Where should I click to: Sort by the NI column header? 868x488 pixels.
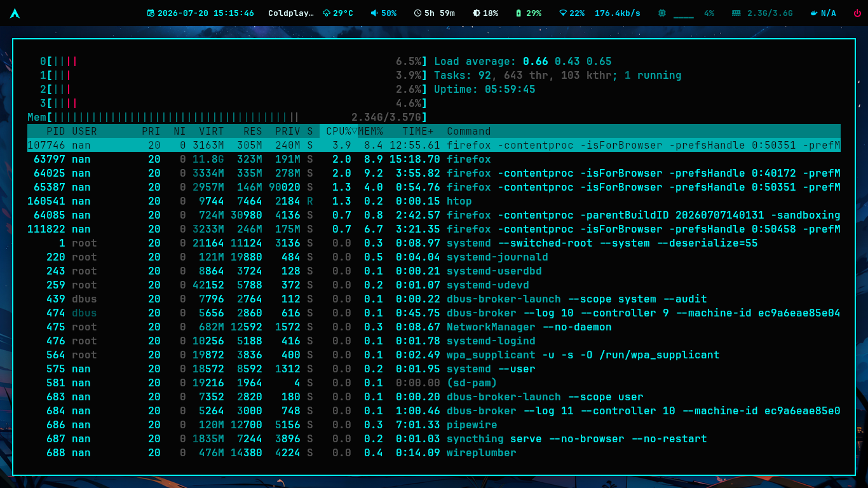tap(180, 131)
